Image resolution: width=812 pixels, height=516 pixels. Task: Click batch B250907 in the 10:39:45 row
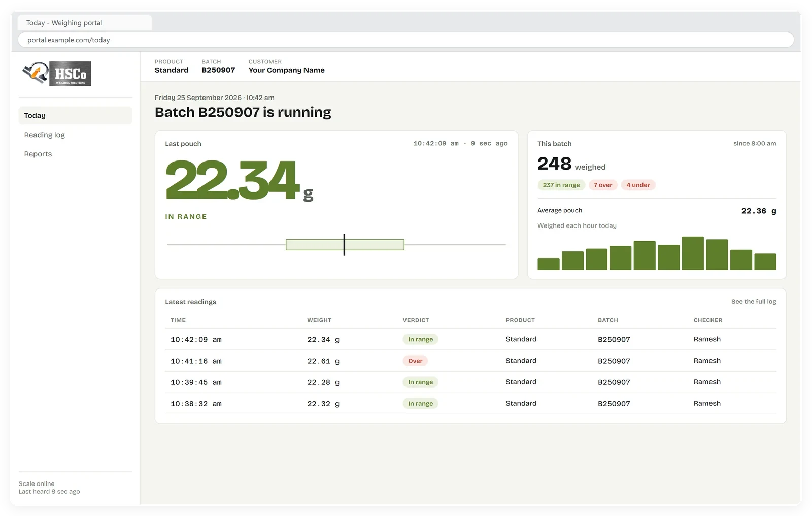[614, 382]
